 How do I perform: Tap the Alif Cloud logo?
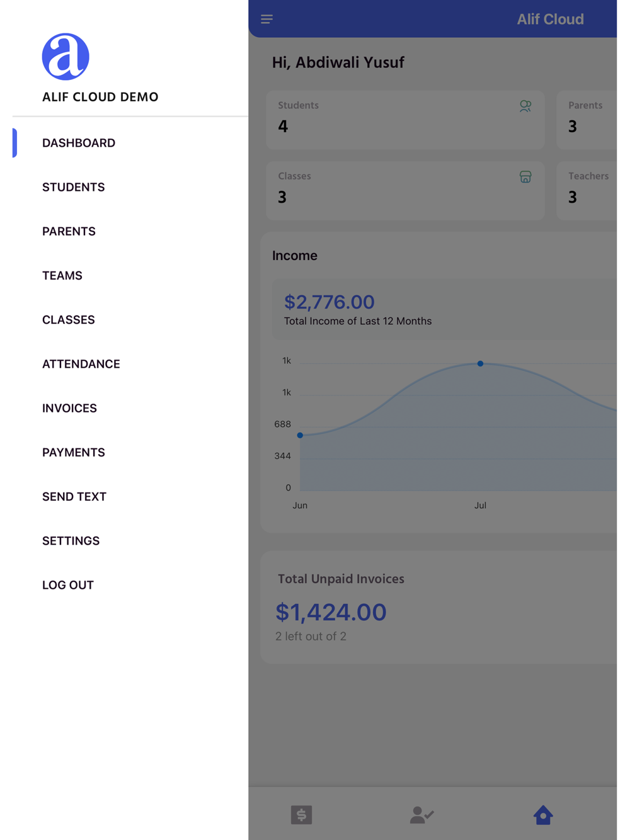[x=66, y=57]
